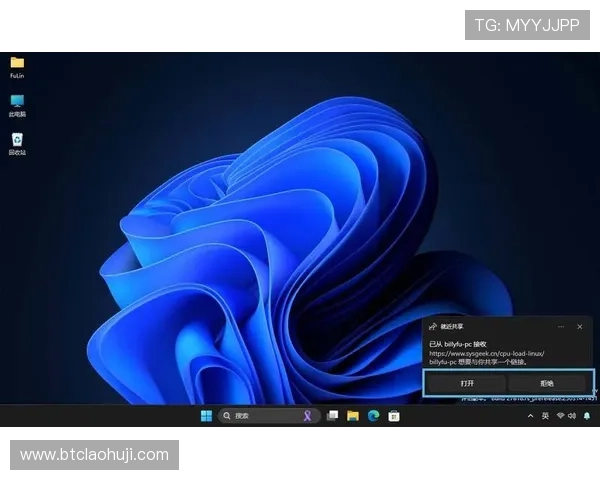Open network quick settings from tray

560,416
